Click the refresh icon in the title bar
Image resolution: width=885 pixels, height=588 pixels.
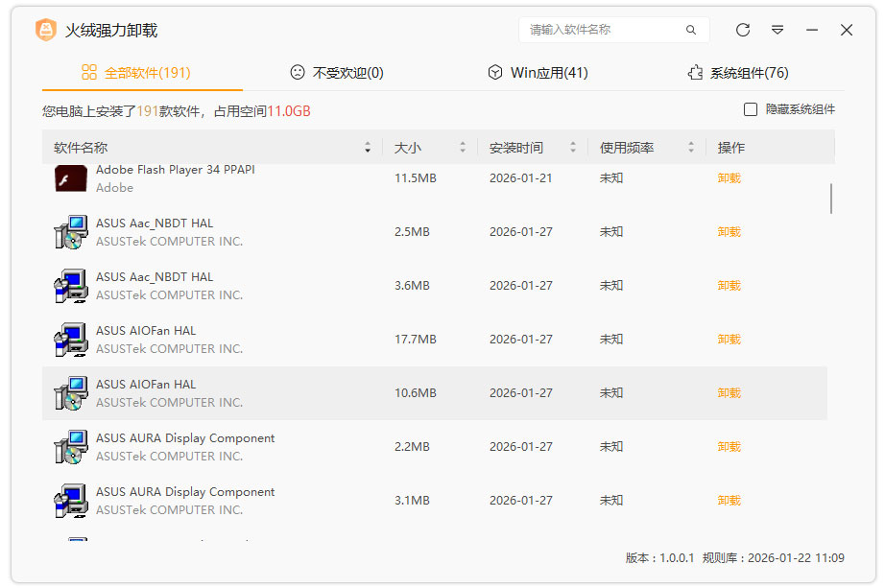click(x=742, y=30)
